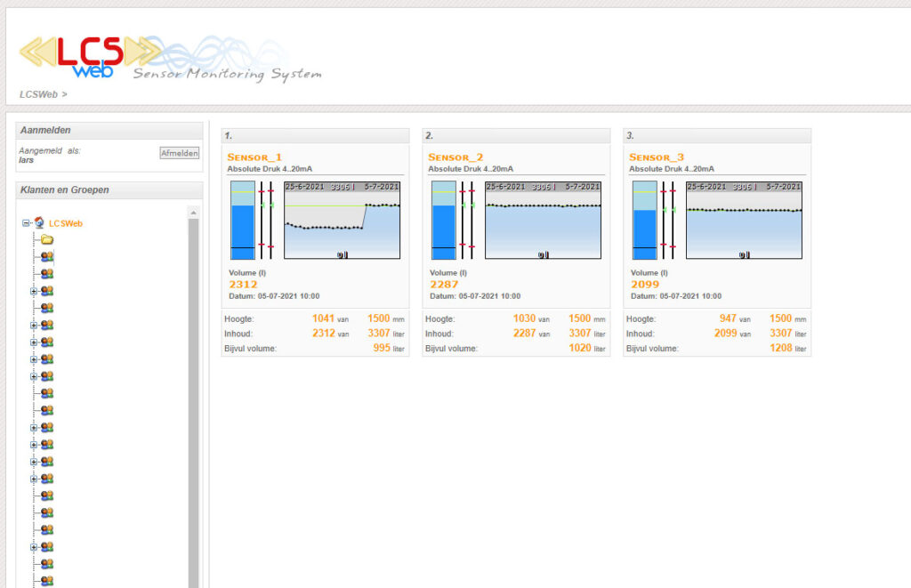The image size is (911, 588).
Task: Click the Sensor_2 volume value 2287
Action: click(x=444, y=284)
